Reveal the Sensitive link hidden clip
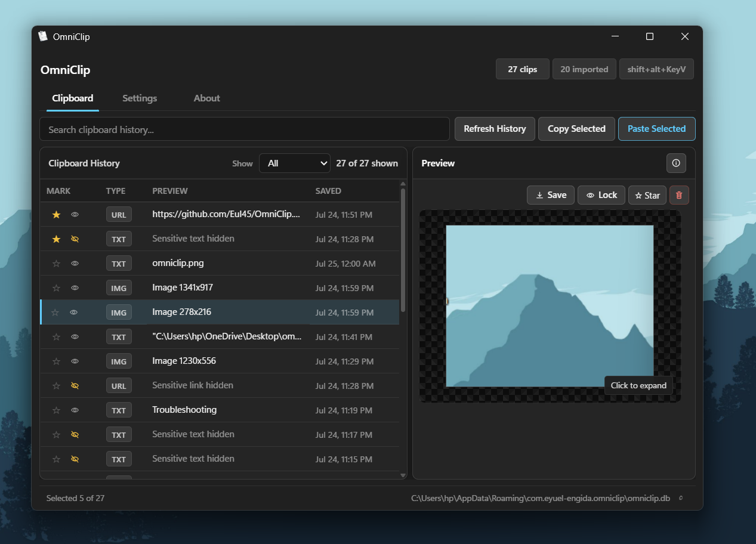Screen dimensions: 756x544 coord(75,385)
